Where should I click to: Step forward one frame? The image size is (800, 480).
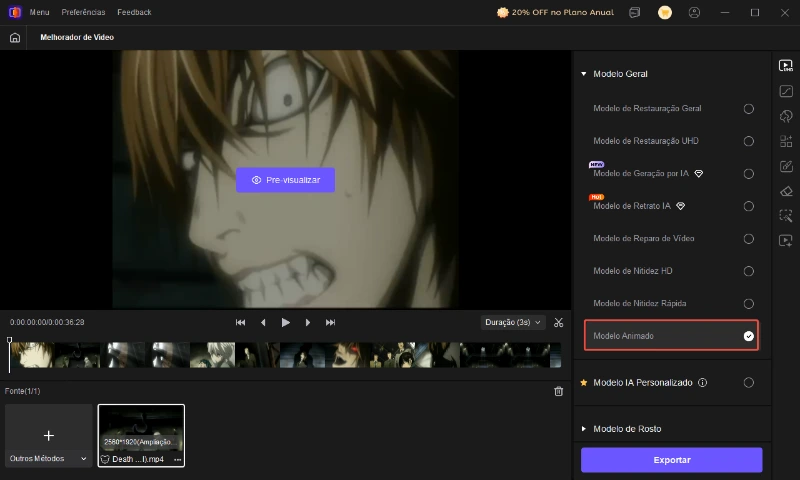(x=308, y=322)
